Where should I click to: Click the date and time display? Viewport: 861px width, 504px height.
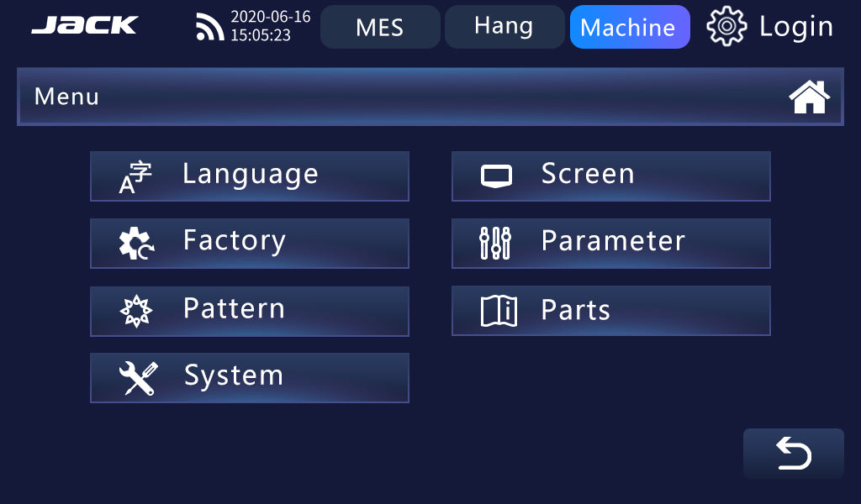(270, 27)
